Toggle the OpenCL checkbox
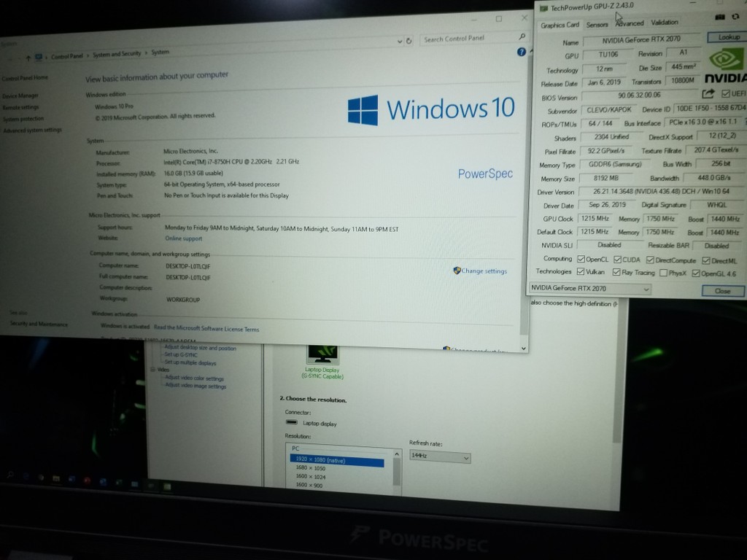This screenshot has width=747, height=560. click(581, 259)
